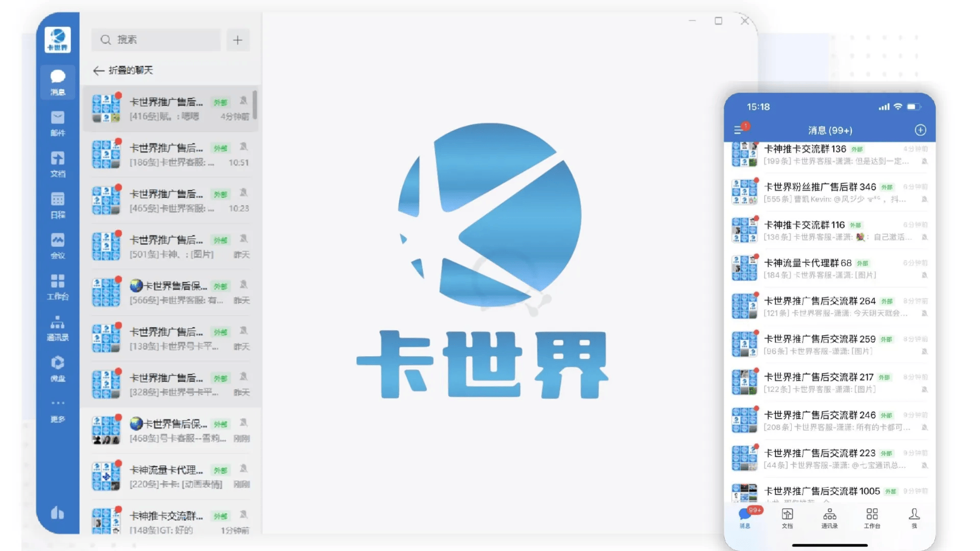Screen dimensions: 980x551
Task: Switch to 通讯录 tab in phone bottom bar
Action: coord(829,517)
